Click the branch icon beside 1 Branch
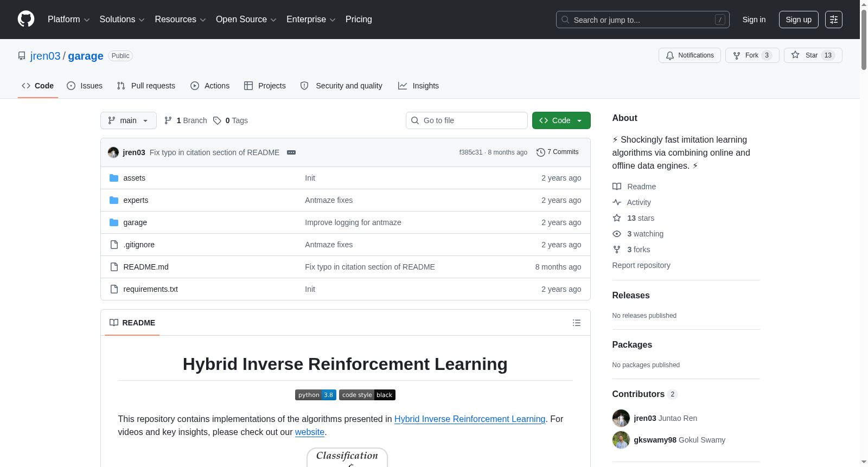The width and height of the screenshot is (868, 467). coord(168,120)
